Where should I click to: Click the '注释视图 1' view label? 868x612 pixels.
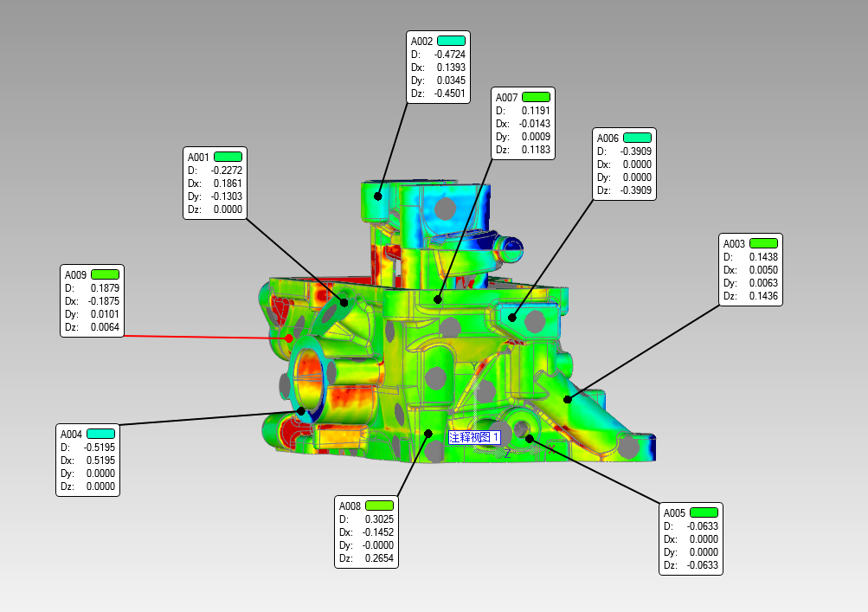(474, 437)
